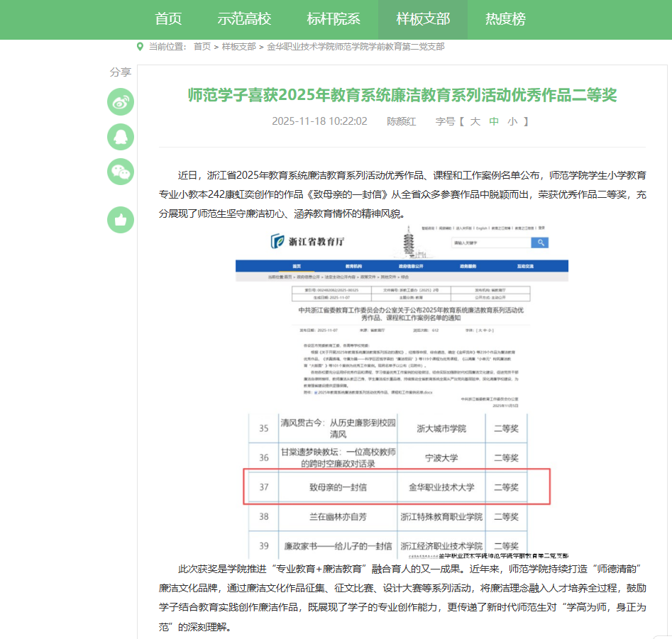The height and width of the screenshot is (639, 672).
Task: Switch to the 示范高校 tab
Action: point(244,19)
